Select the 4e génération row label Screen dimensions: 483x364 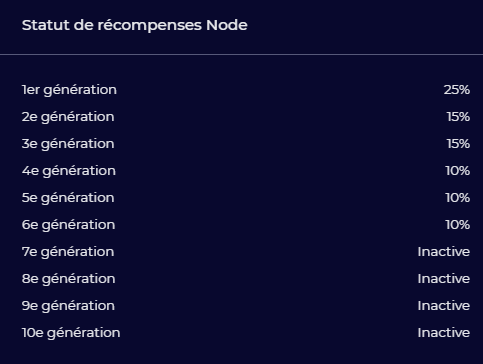(x=69, y=171)
